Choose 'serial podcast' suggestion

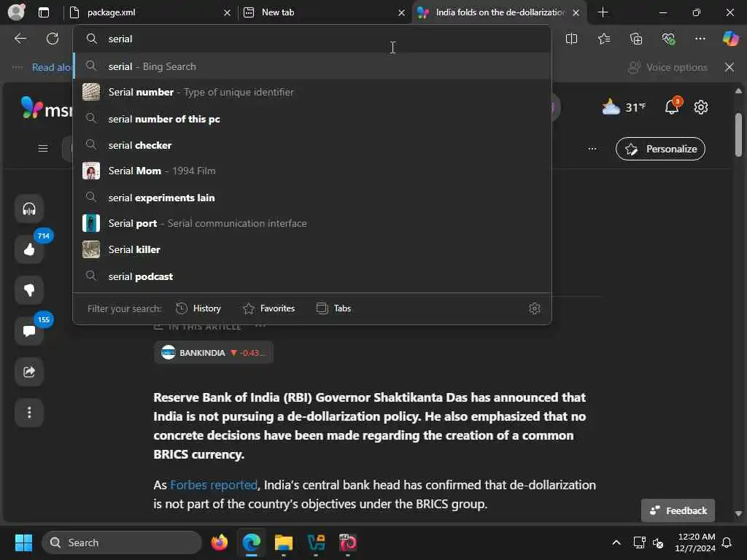(312, 276)
